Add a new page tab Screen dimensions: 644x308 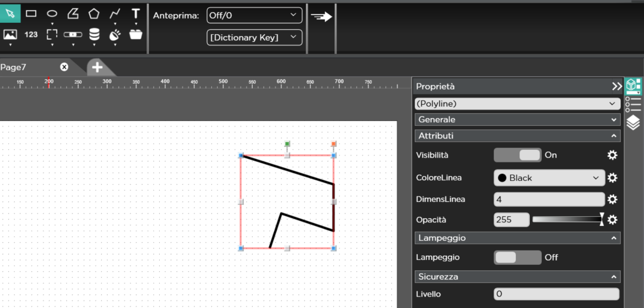[x=97, y=67]
